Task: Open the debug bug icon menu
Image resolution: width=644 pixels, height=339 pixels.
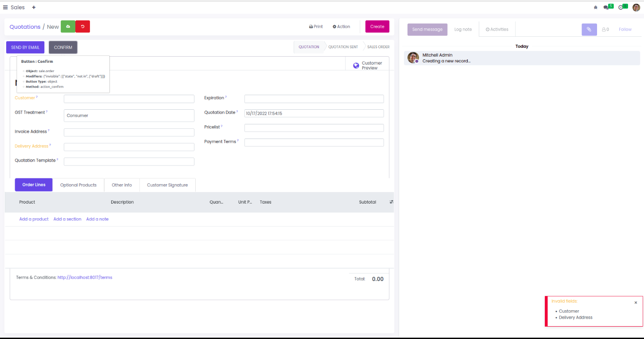Action: (595, 8)
